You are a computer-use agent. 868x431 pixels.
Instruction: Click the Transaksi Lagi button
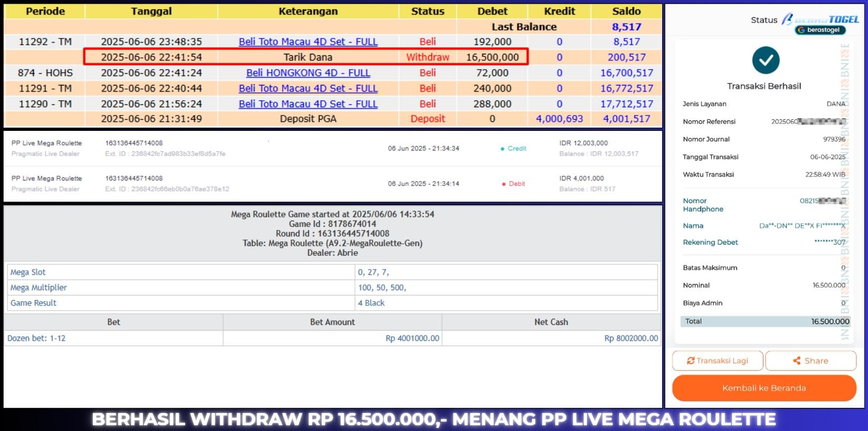point(717,361)
